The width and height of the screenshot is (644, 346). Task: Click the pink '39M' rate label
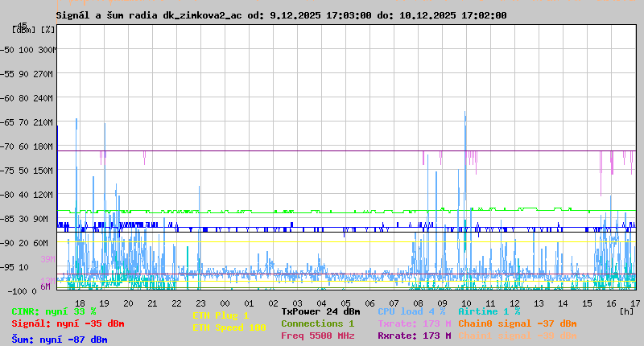click(x=47, y=259)
